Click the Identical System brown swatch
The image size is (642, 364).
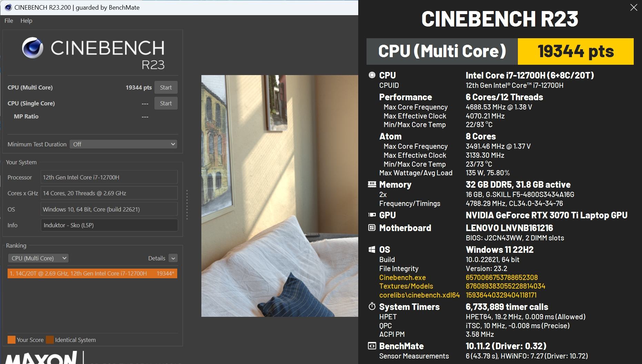point(50,340)
